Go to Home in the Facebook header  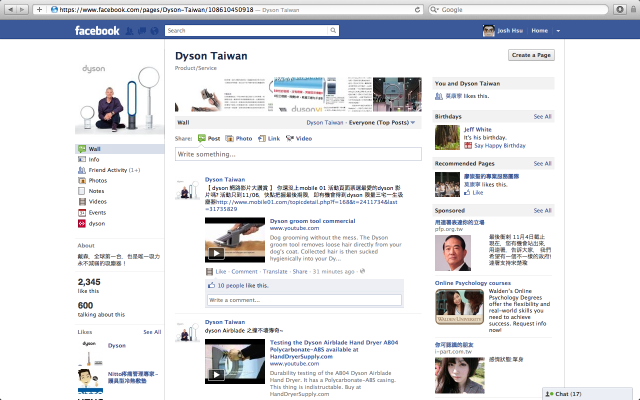(539, 31)
